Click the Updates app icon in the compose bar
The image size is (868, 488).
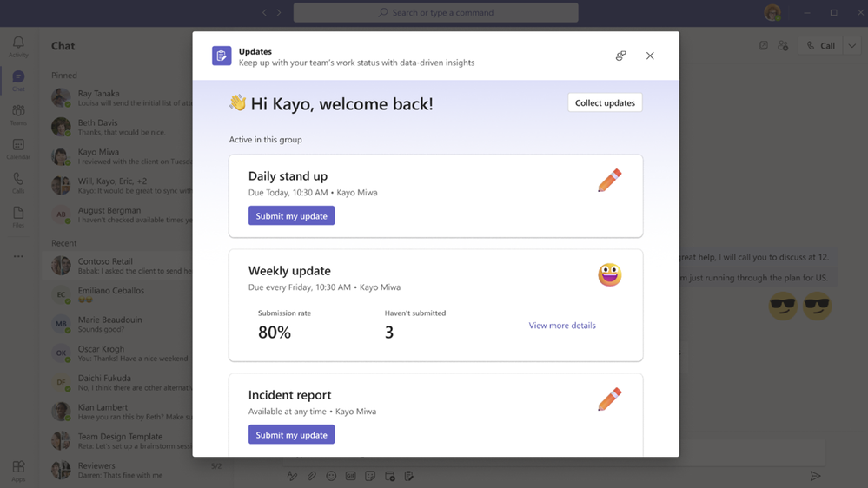coord(409,476)
